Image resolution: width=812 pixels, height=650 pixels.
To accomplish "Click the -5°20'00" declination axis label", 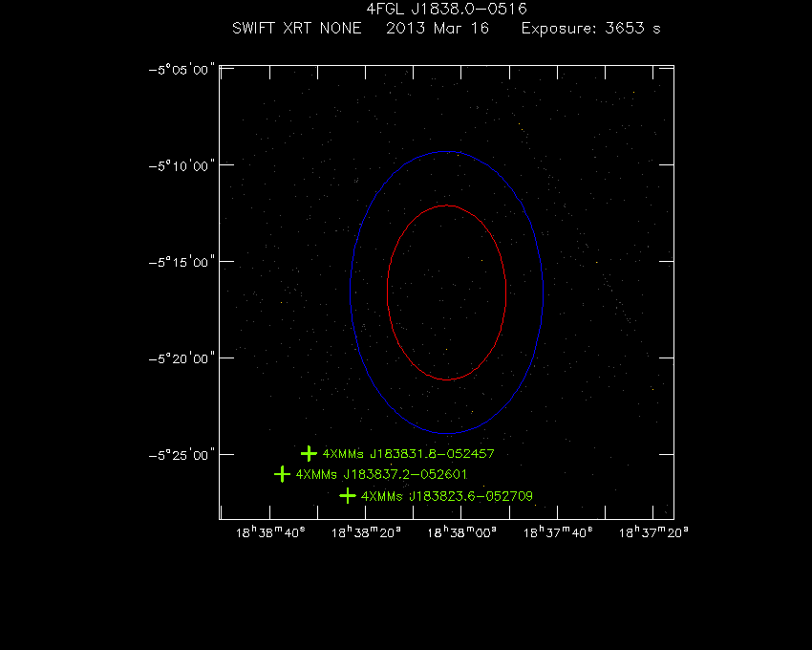I will (x=182, y=358).
